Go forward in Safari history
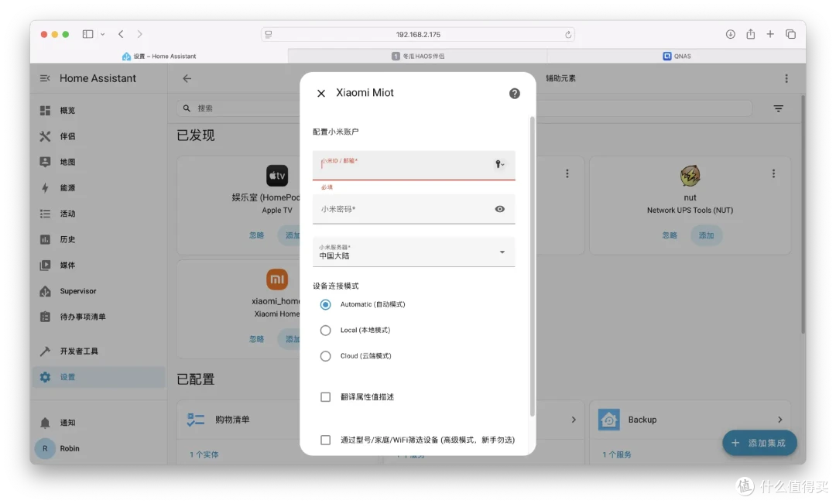 [x=139, y=34]
